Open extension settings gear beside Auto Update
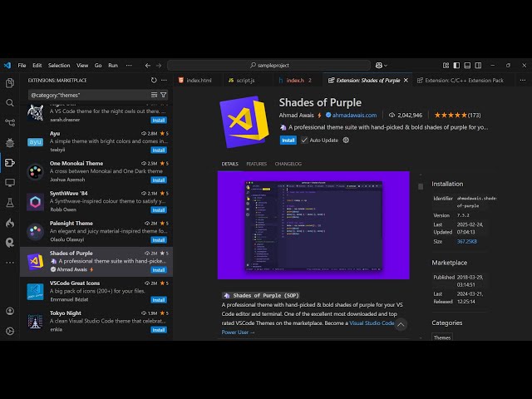Screen dimensions: 532x399 [346, 140]
